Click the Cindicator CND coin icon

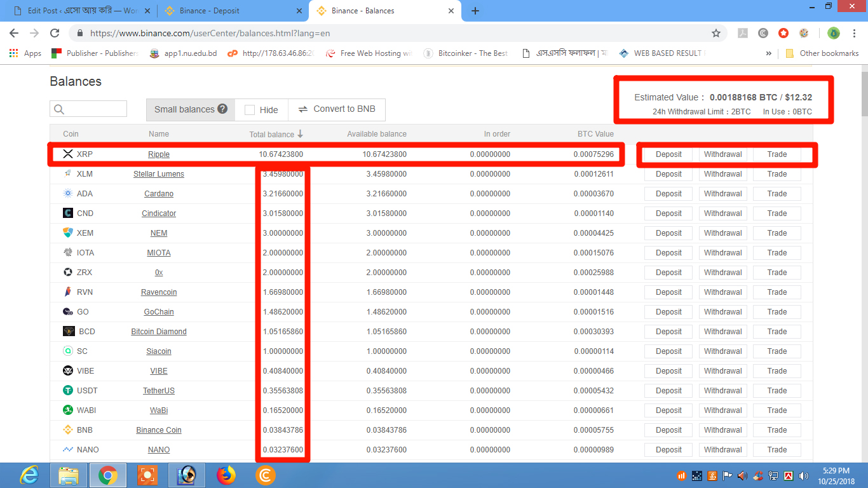coord(68,213)
